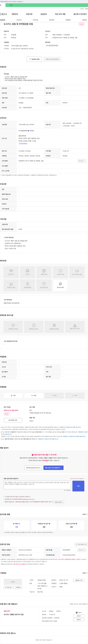Click the 빅데이터 추천 정보 info icon
88x644 pixels.
point(15,633)
